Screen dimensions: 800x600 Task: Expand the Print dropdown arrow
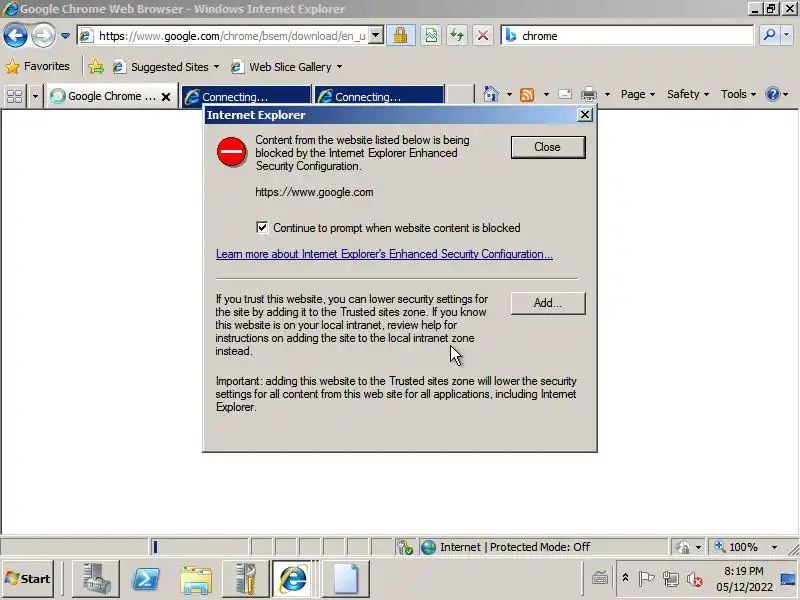(x=607, y=94)
